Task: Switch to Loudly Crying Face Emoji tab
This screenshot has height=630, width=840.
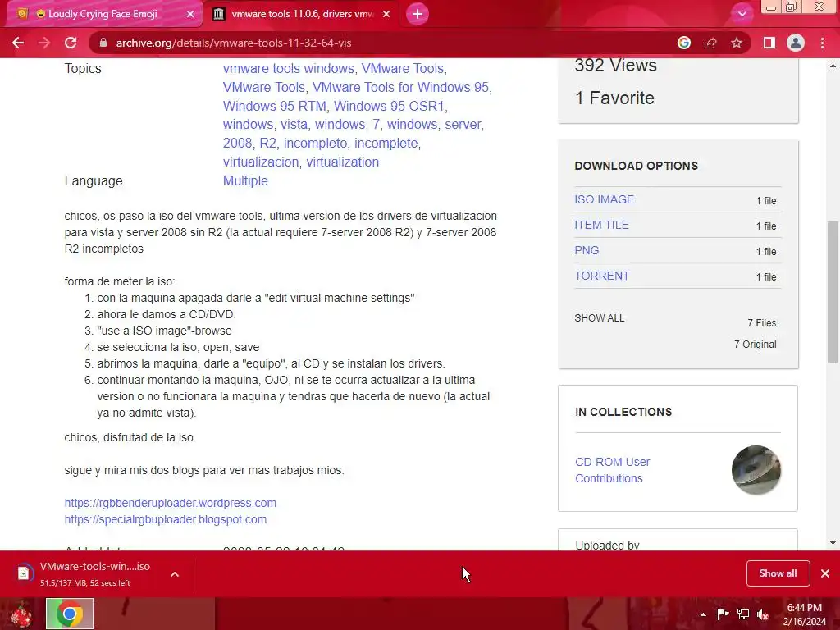Action: (102, 14)
